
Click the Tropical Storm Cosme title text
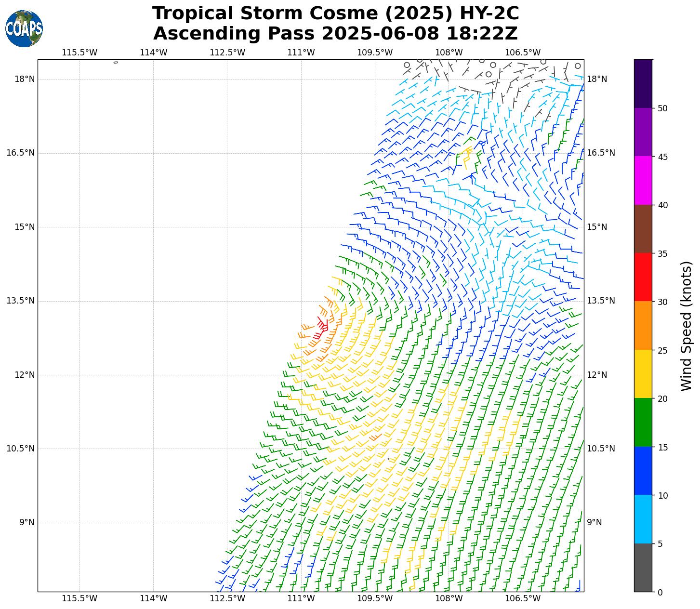coord(335,13)
